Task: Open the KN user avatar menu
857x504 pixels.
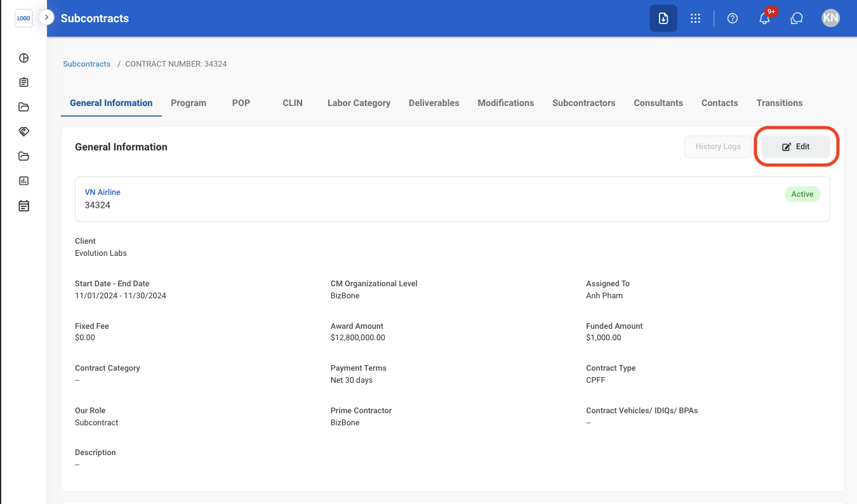Action: (830, 18)
